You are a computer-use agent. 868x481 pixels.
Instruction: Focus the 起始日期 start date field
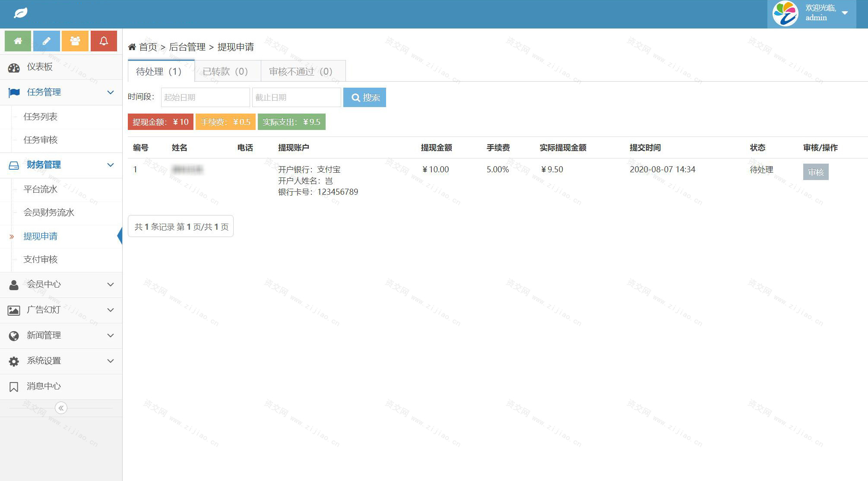pos(205,97)
